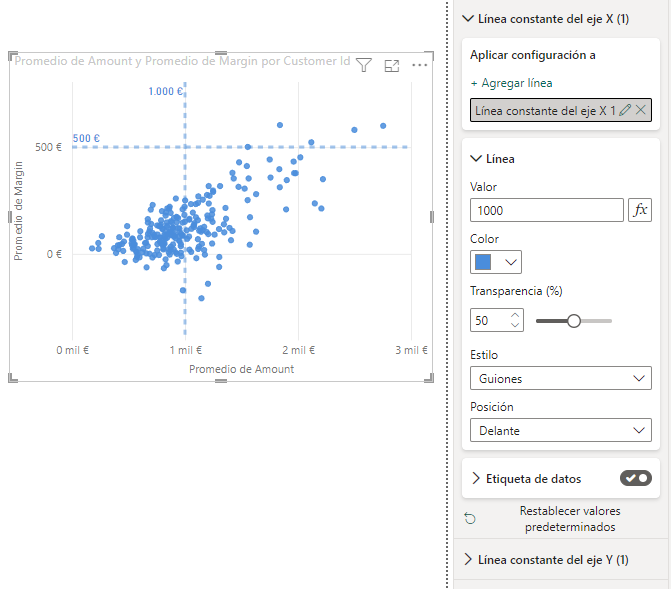Delete X constant line 1 with X icon
This screenshot has width=671, height=589.
(641, 110)
